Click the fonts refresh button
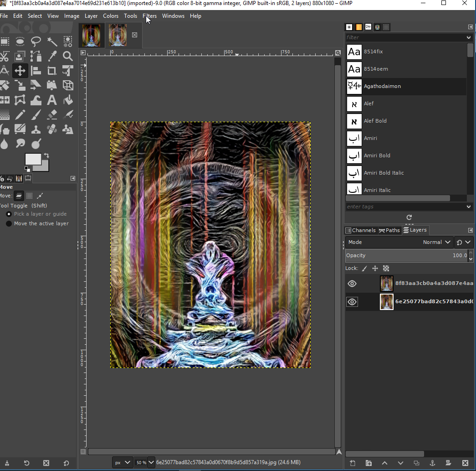Viewport: 476px width, 471px height. click(409, 217)
